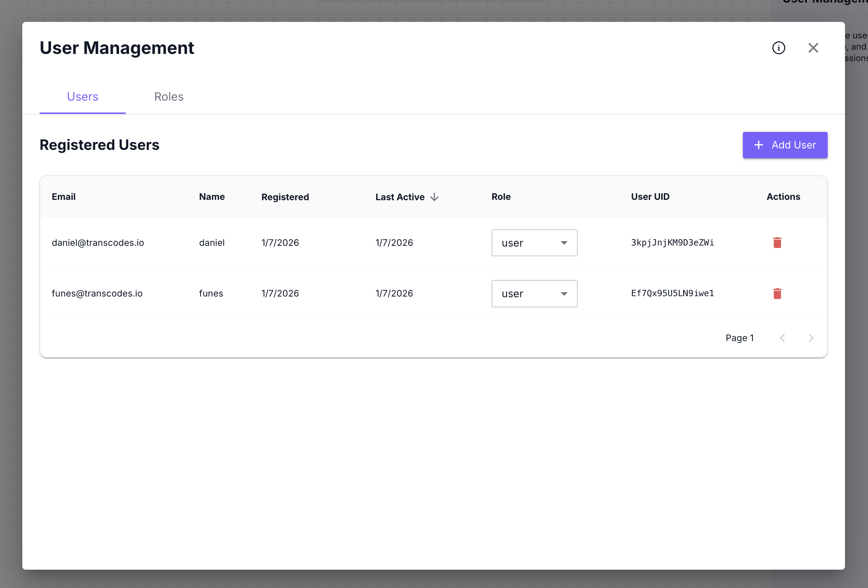Select the Users tab
Screen dimensions: 868x588
point(83,97)
